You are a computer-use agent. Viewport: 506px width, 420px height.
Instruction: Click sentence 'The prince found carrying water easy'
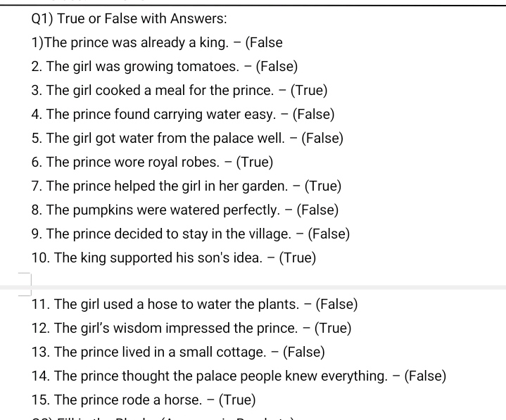(161, 115)
